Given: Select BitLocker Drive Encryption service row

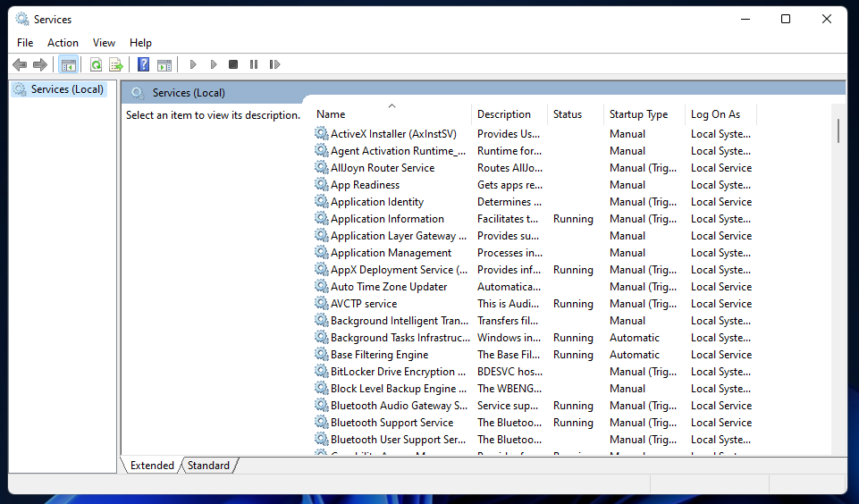Looking at the screenshot, I should click(x=534, y=372).
